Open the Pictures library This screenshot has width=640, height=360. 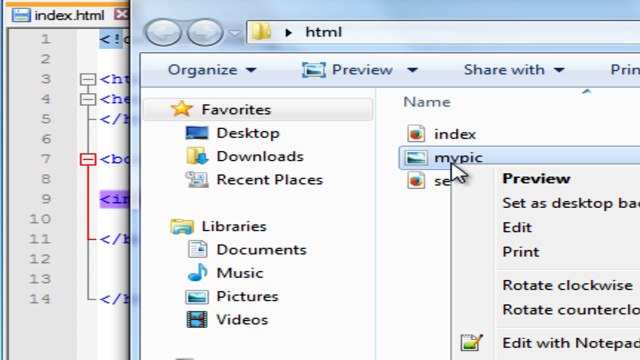coord(247,296)
